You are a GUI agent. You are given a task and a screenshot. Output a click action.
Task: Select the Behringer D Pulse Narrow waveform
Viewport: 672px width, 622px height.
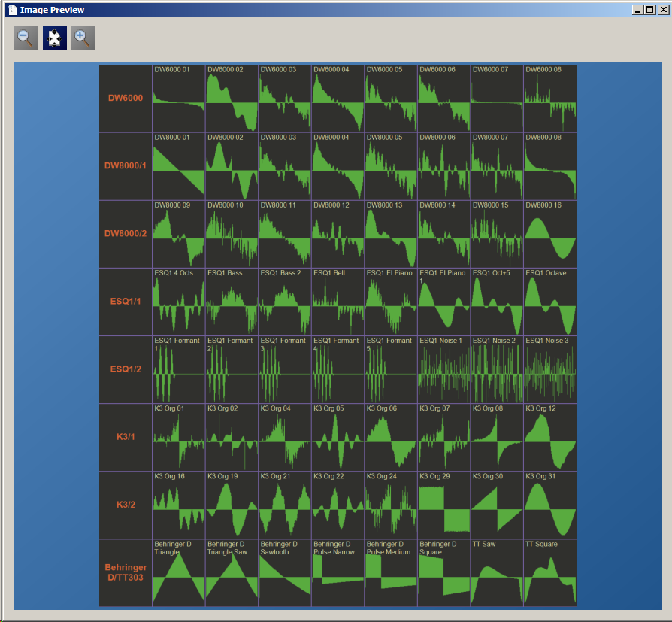(338, 572)
